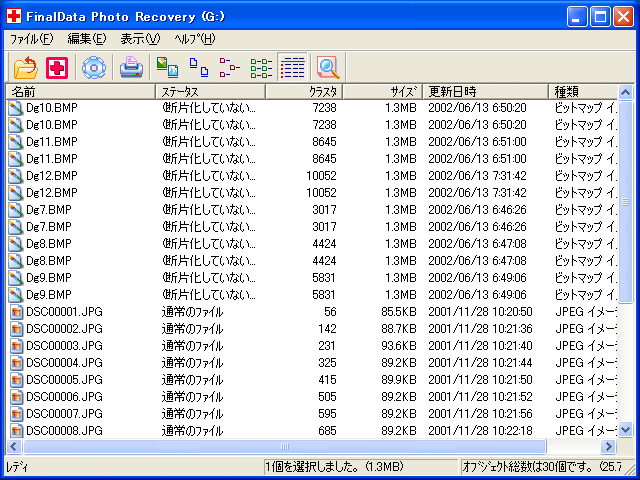Sort by the クラスタ column header
This screenshot has width=640, height=480.
click(x=304, y=92)
